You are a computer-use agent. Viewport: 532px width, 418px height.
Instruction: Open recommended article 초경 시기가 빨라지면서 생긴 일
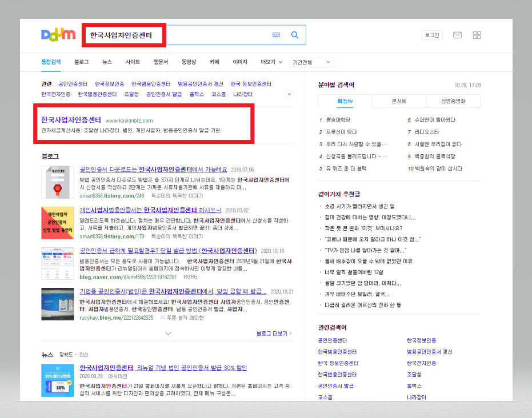click(x=359, y=206)
